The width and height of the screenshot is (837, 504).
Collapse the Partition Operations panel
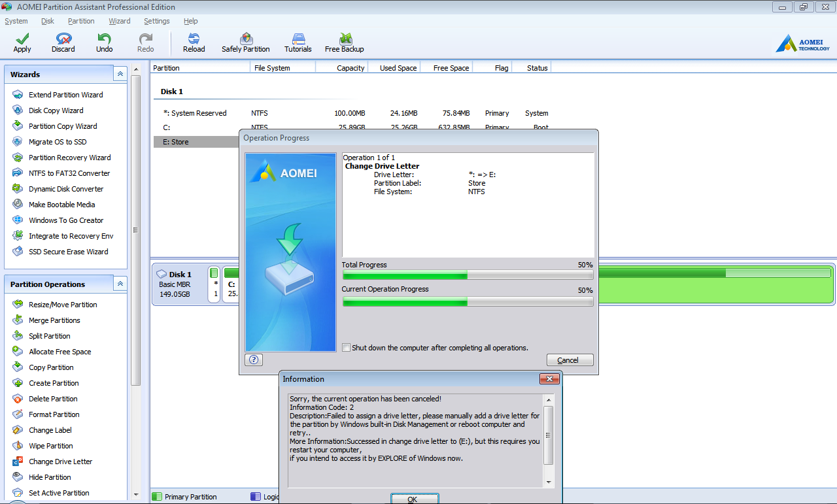pyautogui.click(x=120, y=284)
